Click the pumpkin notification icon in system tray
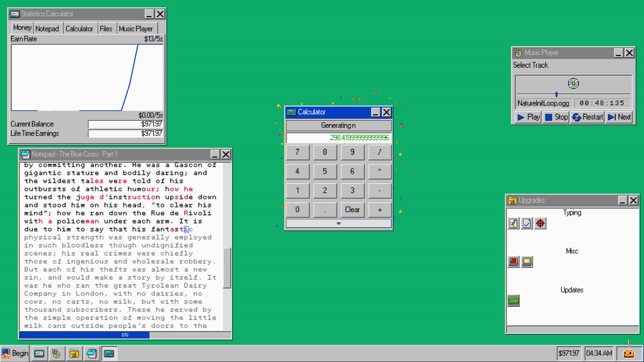 pyautogui.click(x=629, y=353)
